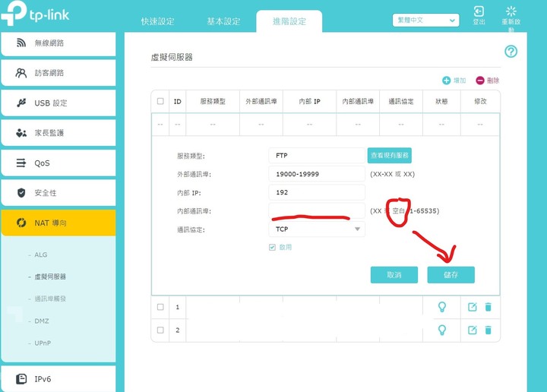
Task: Edit entry 1 with the pencil icon
Action: [x=472, y=307]
